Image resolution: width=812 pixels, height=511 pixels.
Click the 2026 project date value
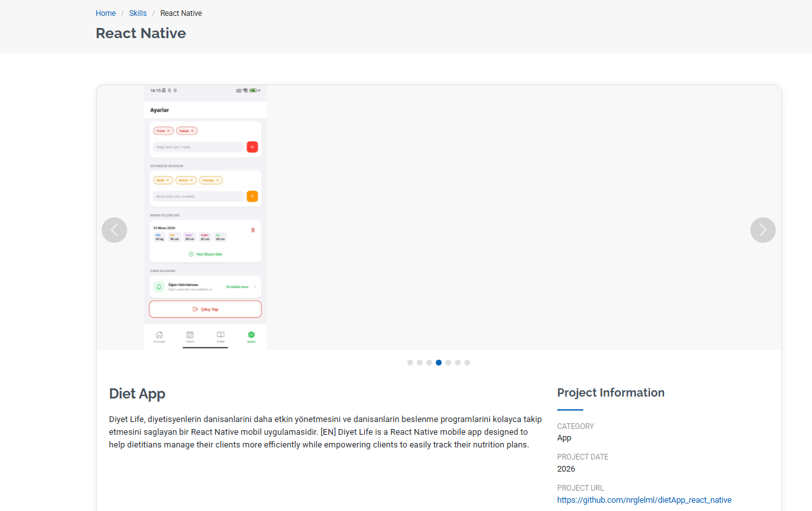tap(566, 469)
